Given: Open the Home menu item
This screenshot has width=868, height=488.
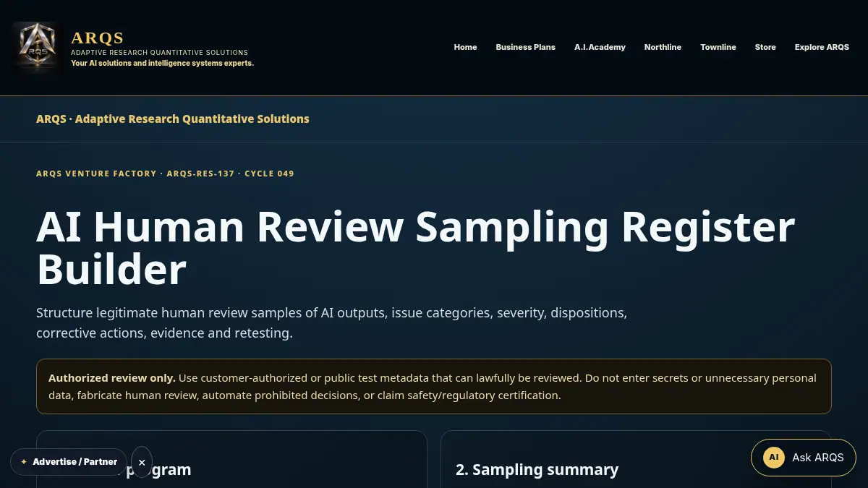Looking at the screenshot, I should (x=465, y=47).
